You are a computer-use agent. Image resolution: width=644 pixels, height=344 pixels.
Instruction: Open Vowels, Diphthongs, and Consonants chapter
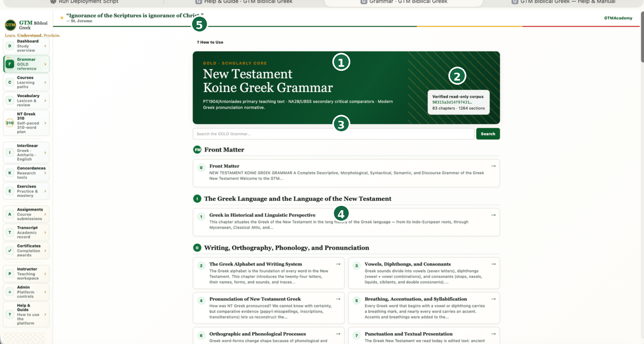(x=424, y=273)
